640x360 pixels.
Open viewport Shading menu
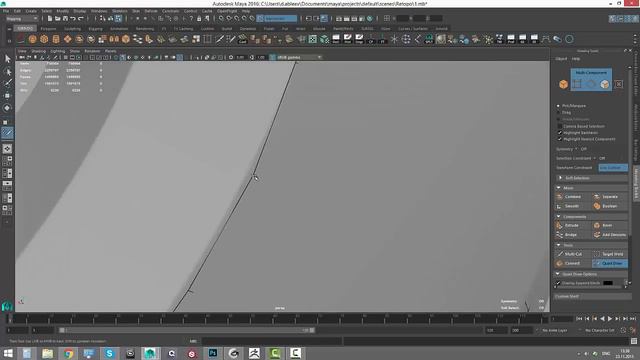coord(39,51)
